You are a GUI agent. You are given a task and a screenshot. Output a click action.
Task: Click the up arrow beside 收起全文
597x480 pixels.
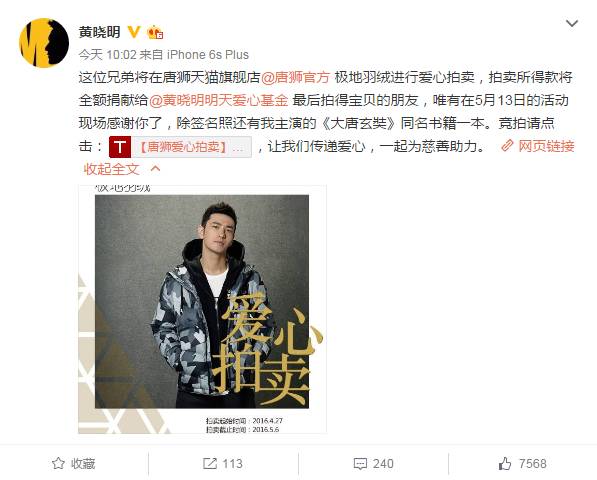coord(155,169)
